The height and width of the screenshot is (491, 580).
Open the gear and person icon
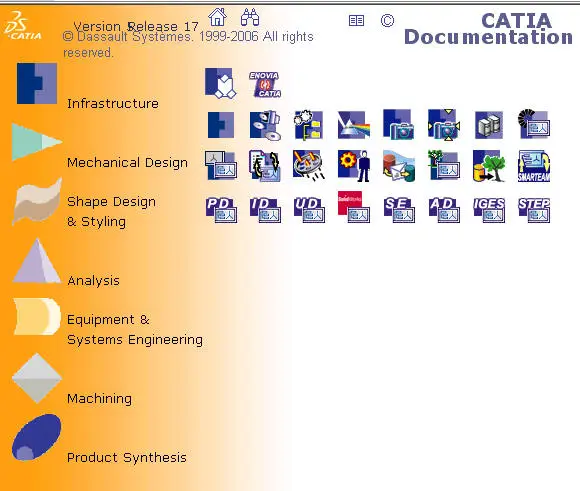[x=354, y=166]
